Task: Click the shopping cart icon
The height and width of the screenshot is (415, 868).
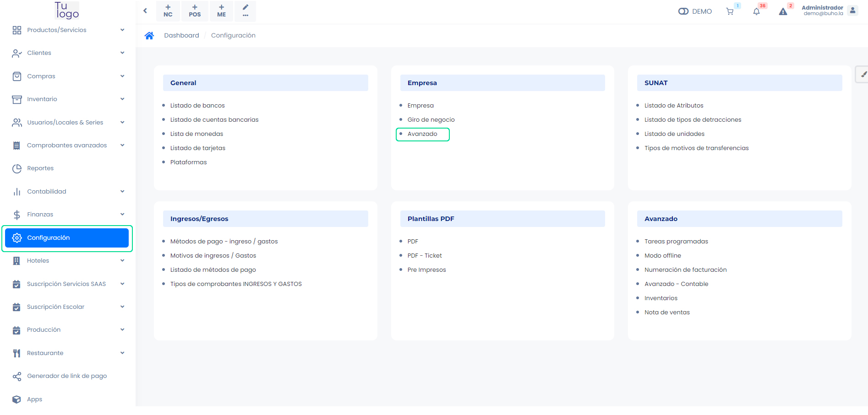Action: point(730,11)
